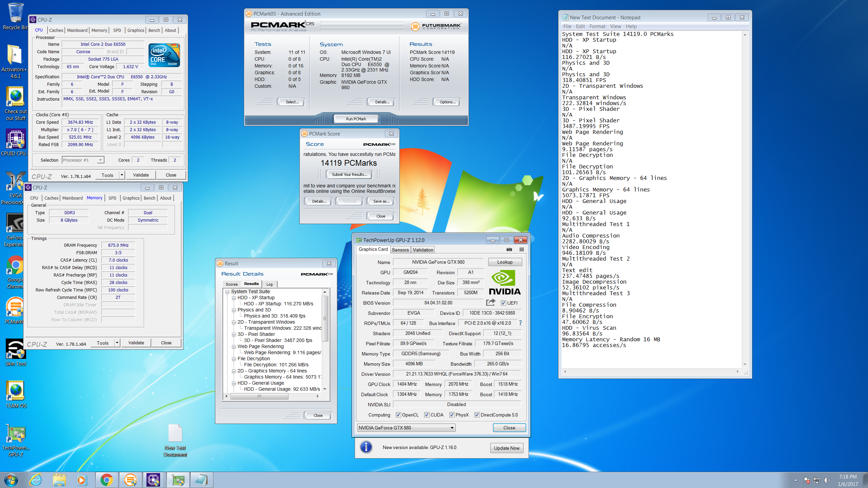Switch to PCMark05 in the taskbar

pyautogui.click(x=130, y=480)
